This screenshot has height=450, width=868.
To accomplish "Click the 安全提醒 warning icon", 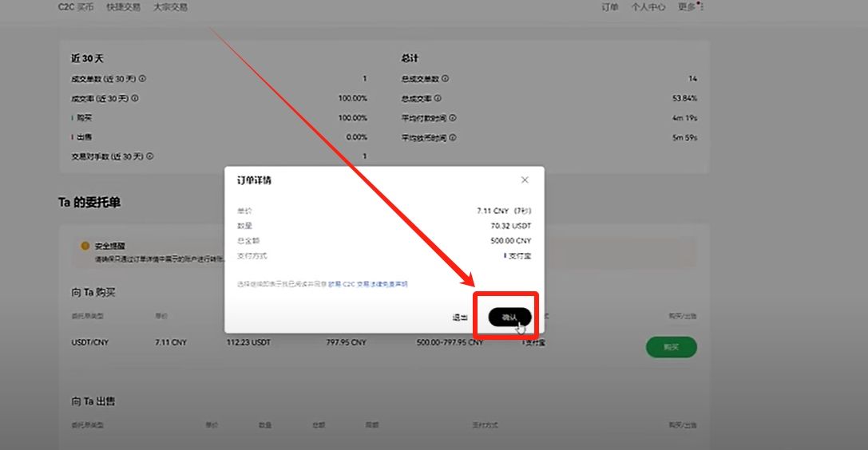I will click(85, 247).
